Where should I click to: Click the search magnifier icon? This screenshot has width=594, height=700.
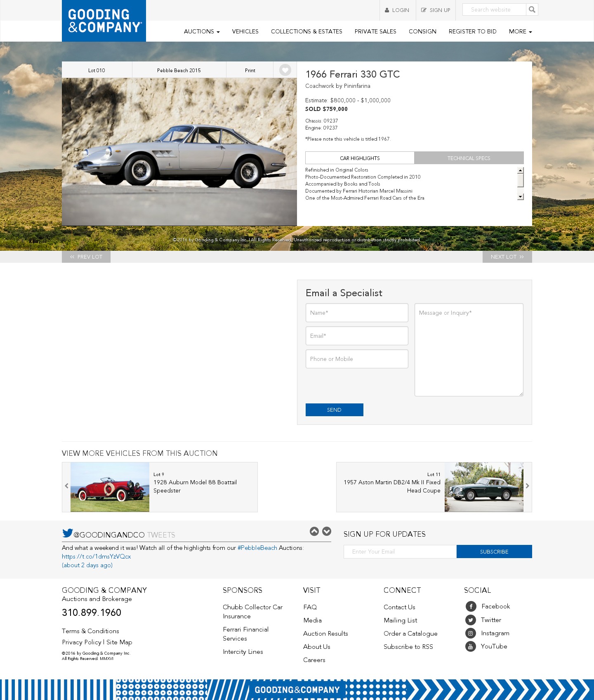532,9
